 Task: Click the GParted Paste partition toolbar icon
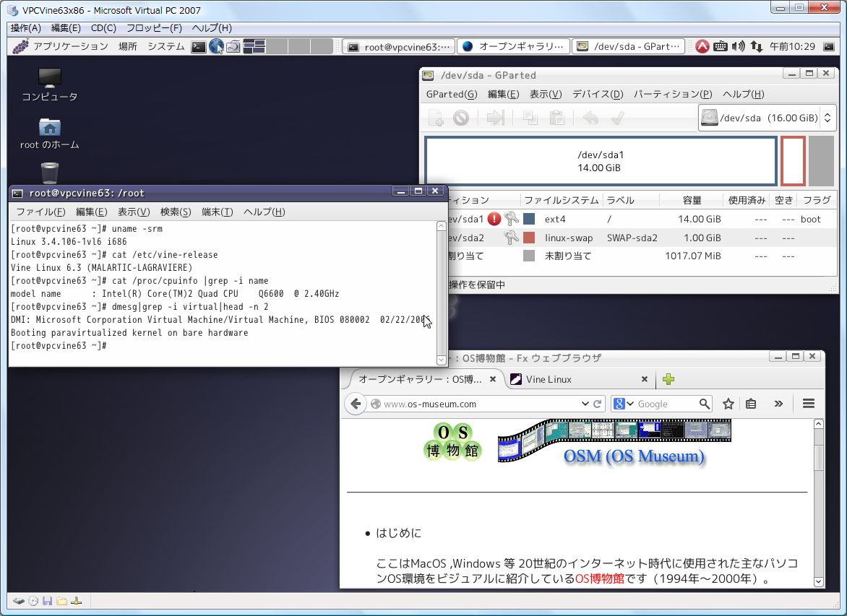556,118
